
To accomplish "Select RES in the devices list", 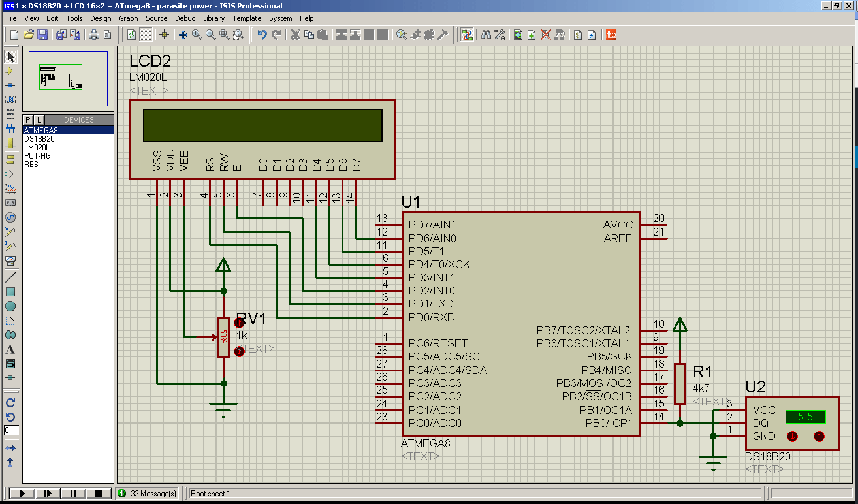I will 69,165.
